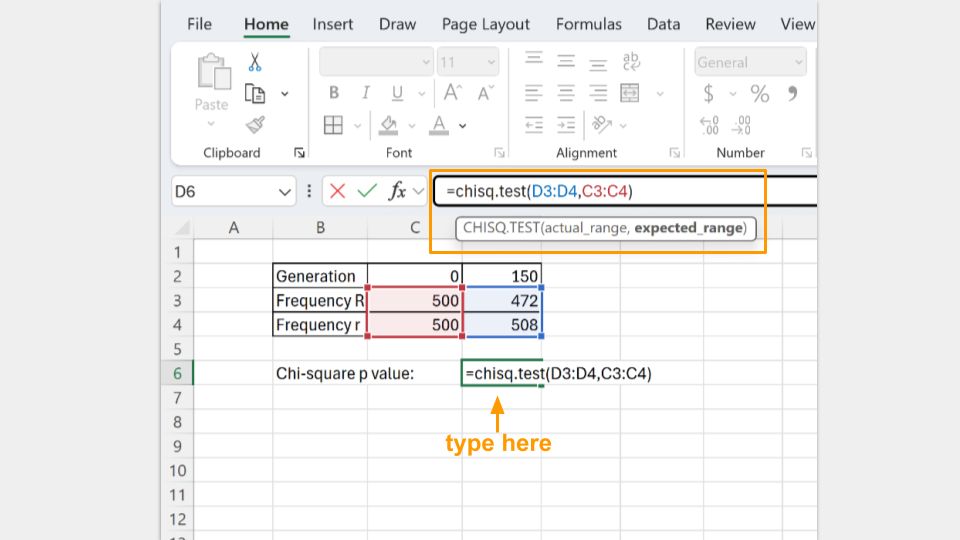Toggle Italic formatting
Image resolution: width=960 pixels, height=540 pixels.
point(366,93)
